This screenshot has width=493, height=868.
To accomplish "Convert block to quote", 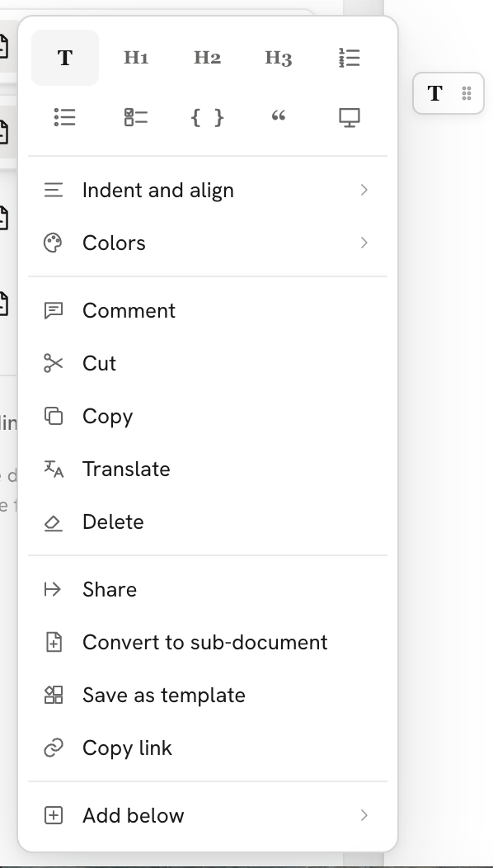I will coord(279,117).
